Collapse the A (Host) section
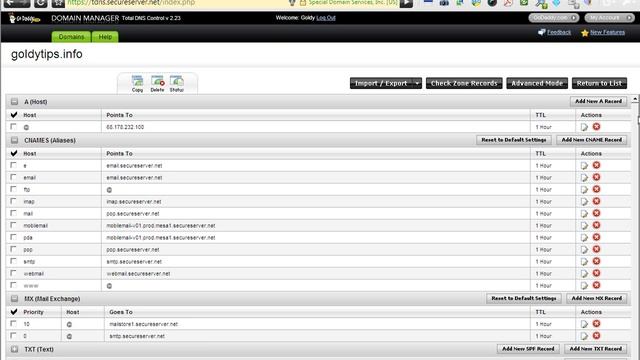The width and height of the screenshot is (640, 360). [14, 102]
